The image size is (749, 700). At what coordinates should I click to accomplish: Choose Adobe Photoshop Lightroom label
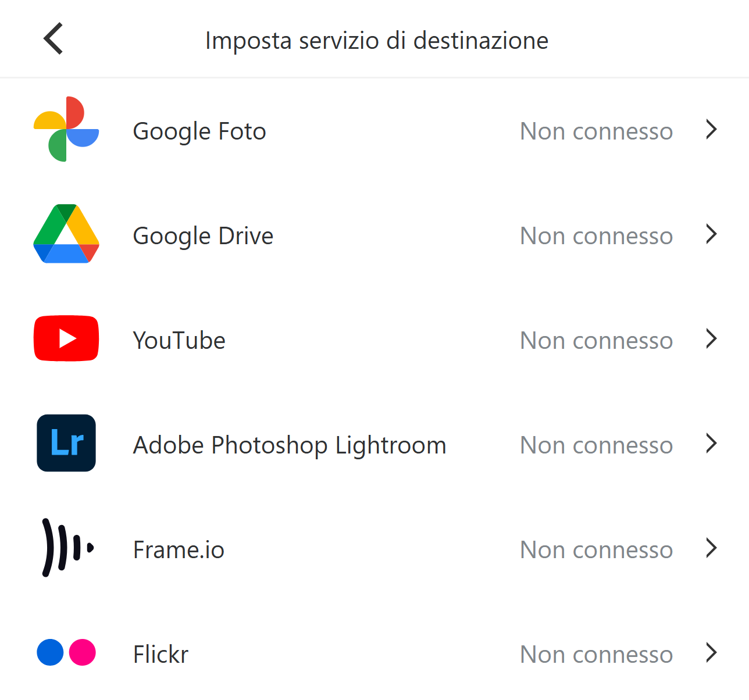coord(290,445)
